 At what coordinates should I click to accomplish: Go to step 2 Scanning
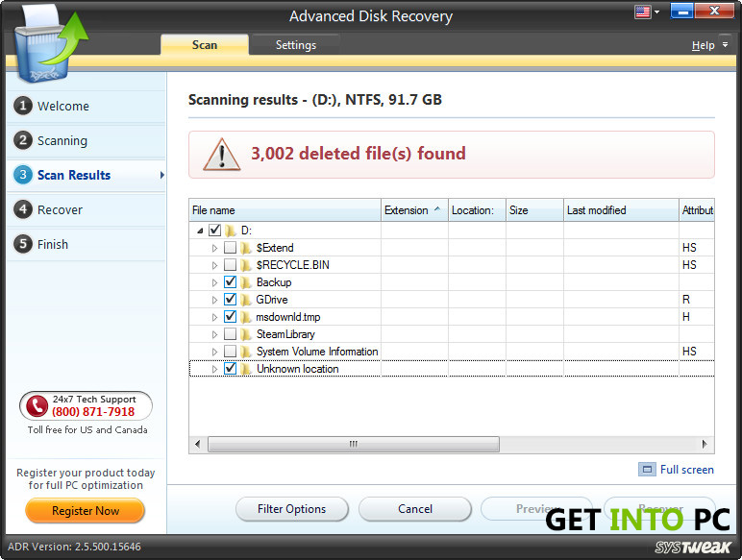pos(86,140)
